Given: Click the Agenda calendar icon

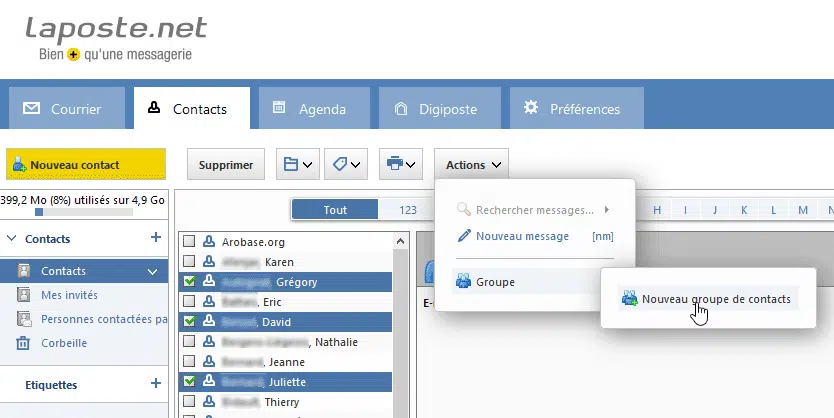Looking at the screenshot, I should pos(279,107).
